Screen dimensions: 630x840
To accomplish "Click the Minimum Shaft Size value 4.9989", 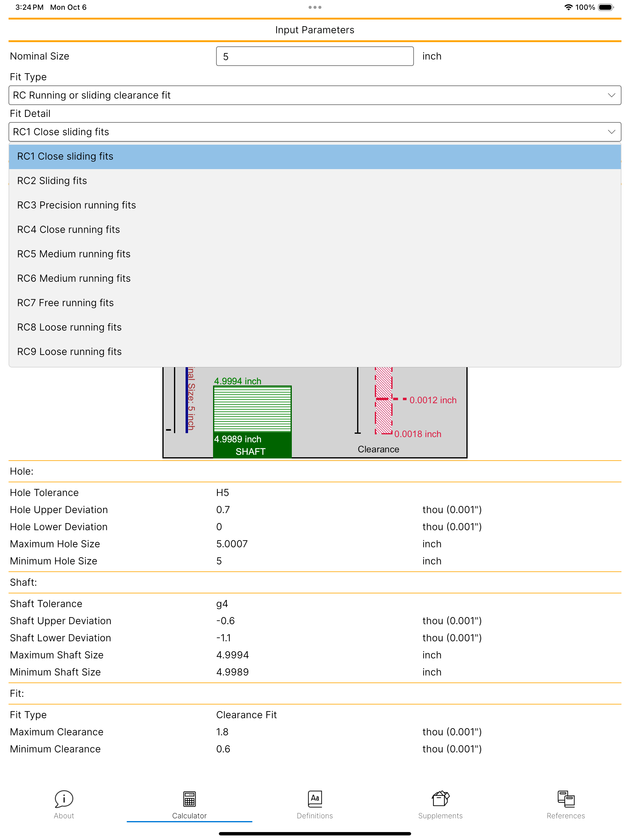I will [232, 672].
